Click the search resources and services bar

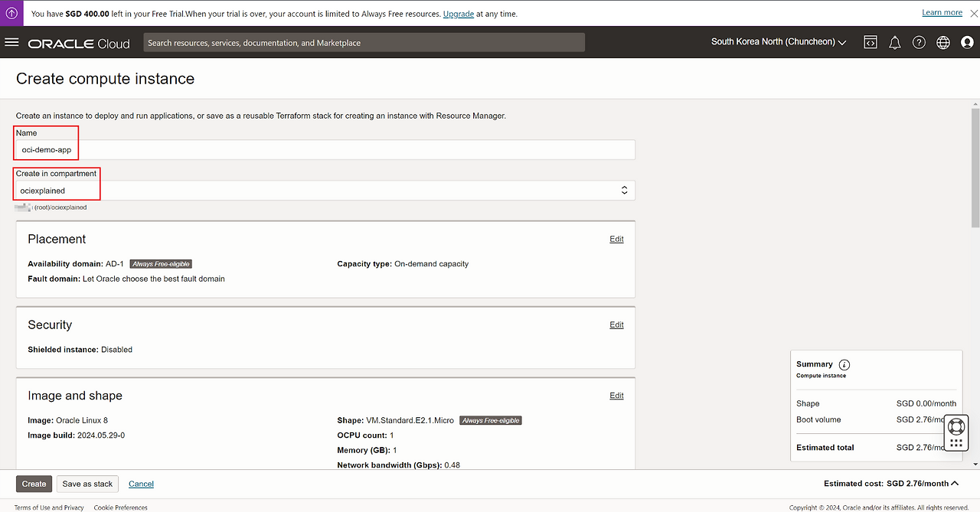[364, 43]
